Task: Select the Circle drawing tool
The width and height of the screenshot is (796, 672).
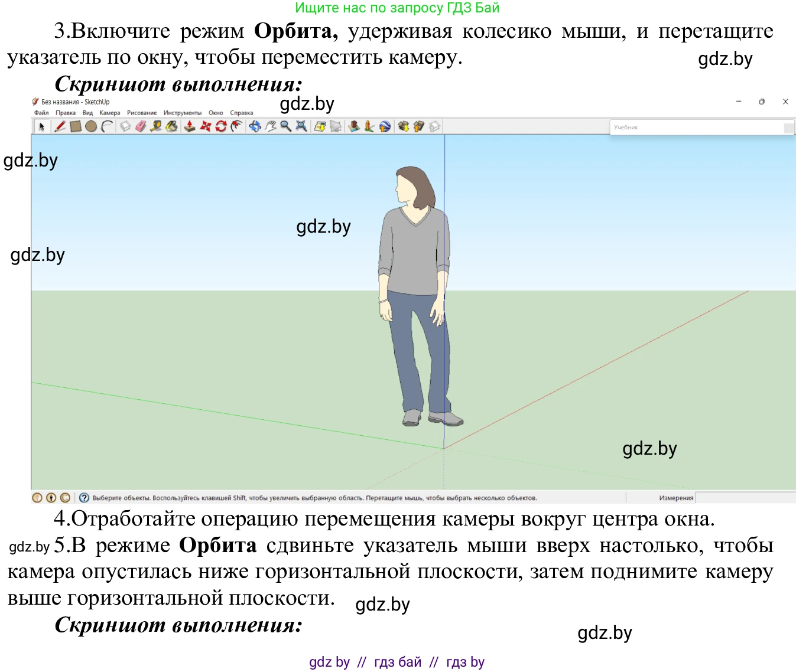Action: pyautogui.click(x=91, y=126)
